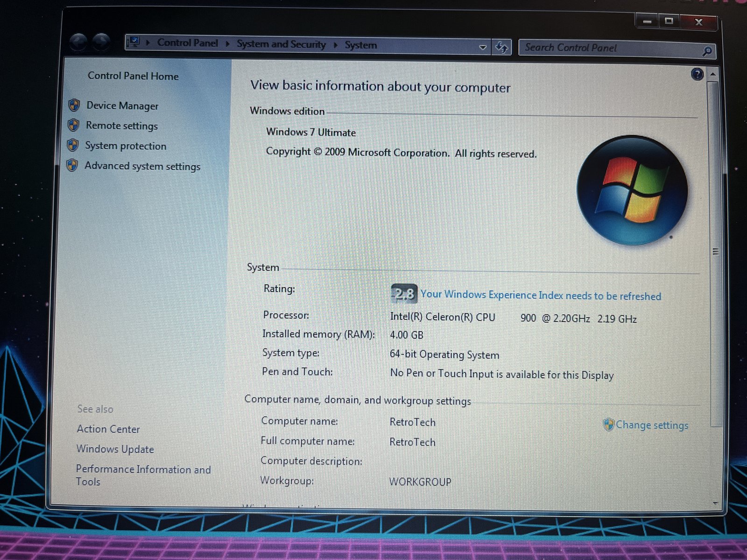Screen dimensions: 747x560
Task: Open Action Center under See also
Action: 108,429
